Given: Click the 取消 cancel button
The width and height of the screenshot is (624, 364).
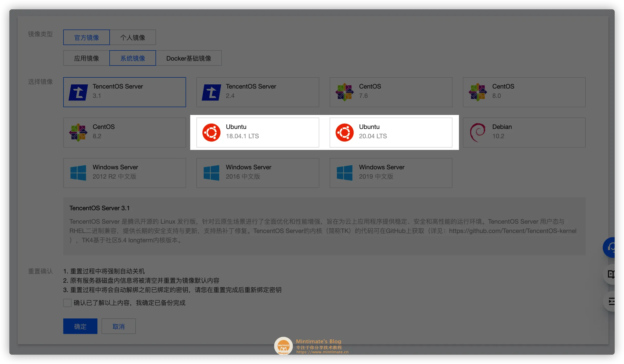Looking at the screenshot, I should [119, 326].
